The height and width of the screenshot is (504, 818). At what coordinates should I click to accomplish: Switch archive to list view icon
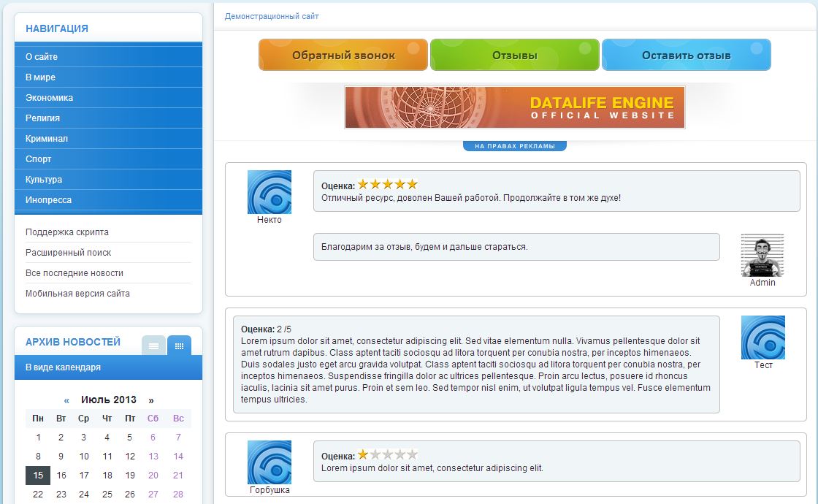[x=153, y=345]
